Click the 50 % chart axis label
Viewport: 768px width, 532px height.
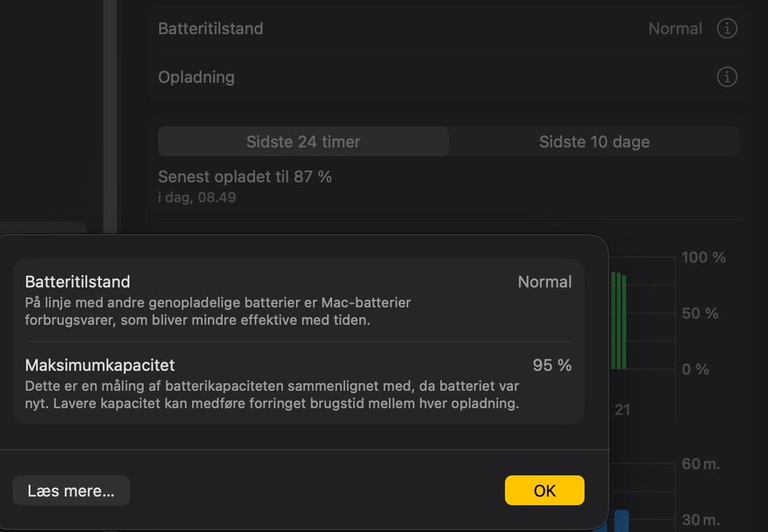click(700, 313)
